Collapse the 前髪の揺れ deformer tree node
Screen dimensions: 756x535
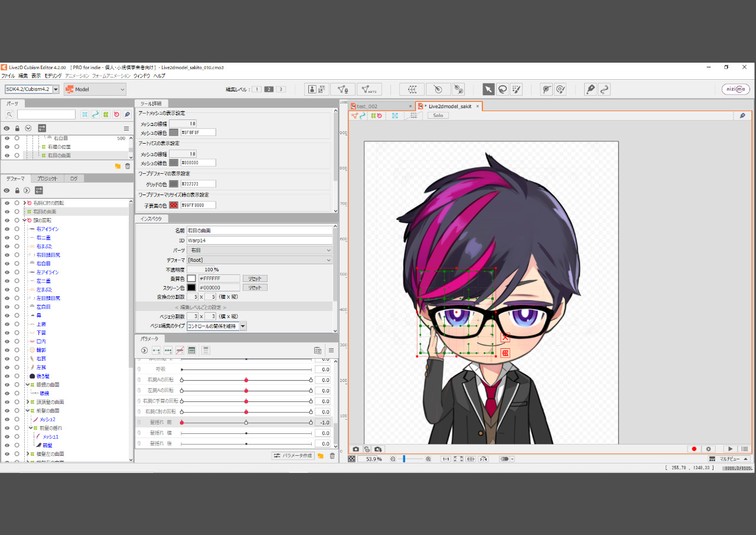click(31, 428)
